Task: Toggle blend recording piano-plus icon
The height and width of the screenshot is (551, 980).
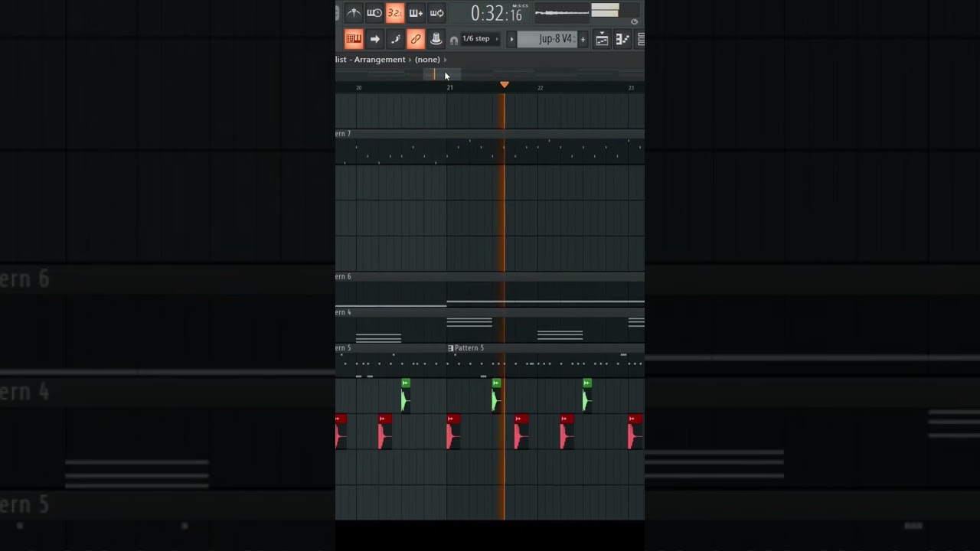Action: [x=416, y=13]
